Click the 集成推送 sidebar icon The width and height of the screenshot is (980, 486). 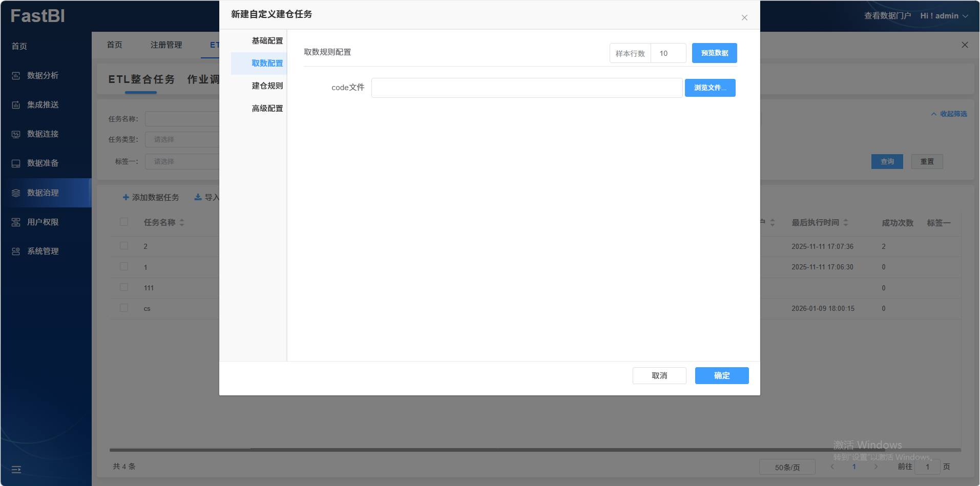[16, 105]
